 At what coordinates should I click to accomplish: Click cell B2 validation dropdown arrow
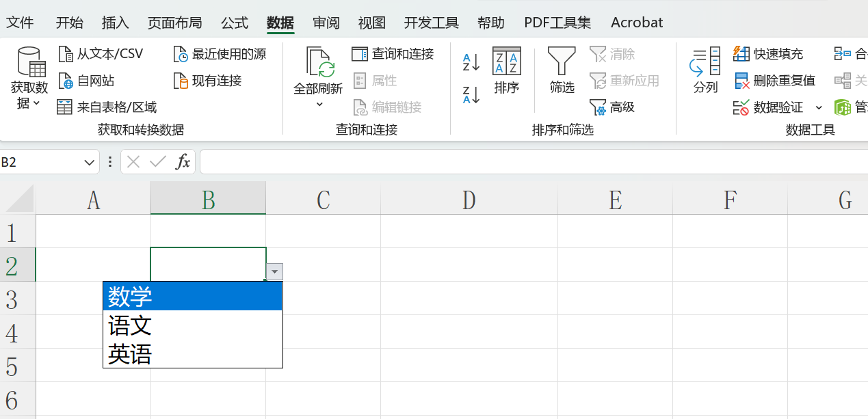pos(275,272)
